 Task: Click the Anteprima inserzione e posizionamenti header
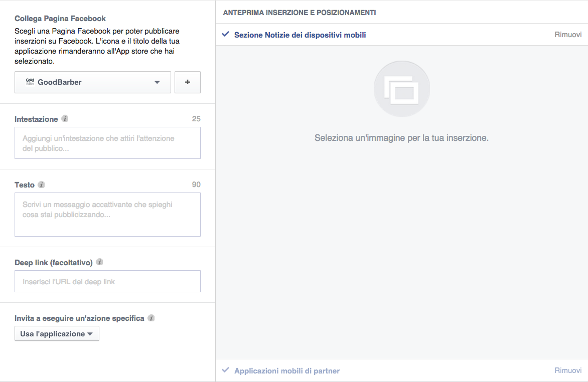click(299, 13)
